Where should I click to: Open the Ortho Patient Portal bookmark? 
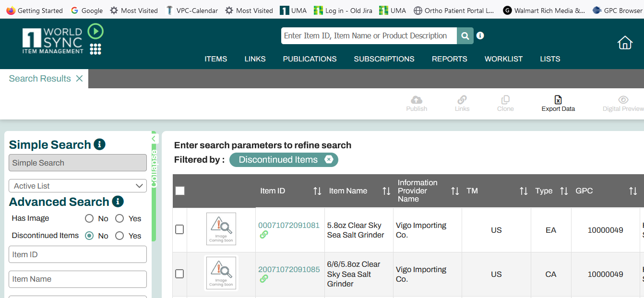(453, 11)
